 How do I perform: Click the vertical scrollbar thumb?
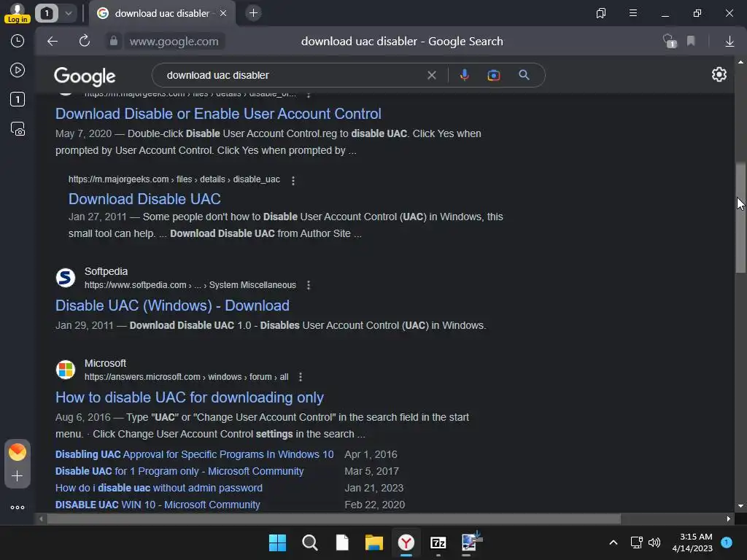[x=740, y=218]
